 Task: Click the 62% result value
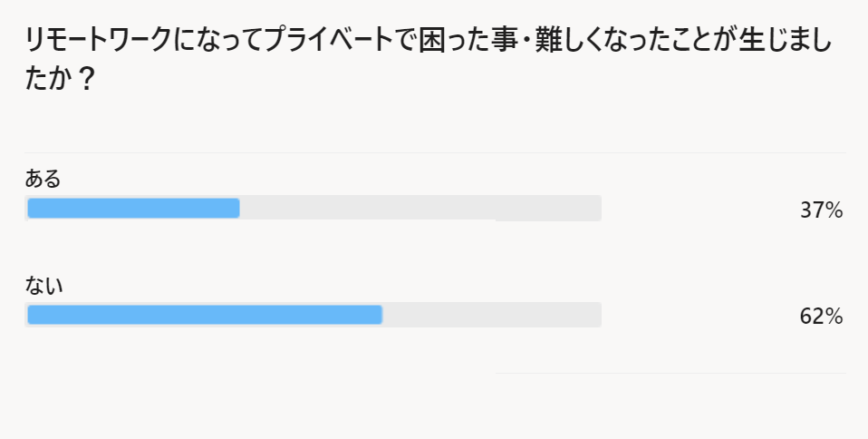coord(821,317)
